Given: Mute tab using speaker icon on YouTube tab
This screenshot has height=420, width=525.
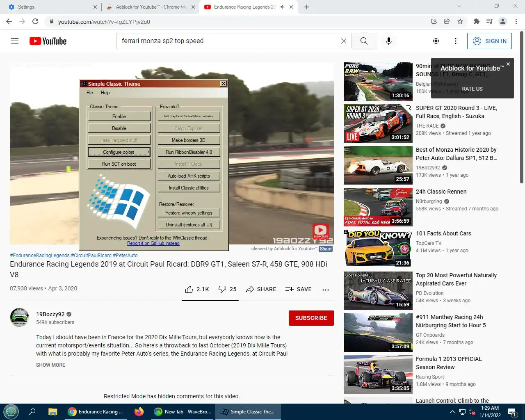Looking at the screenshot, I should click(x=282, y=7).
